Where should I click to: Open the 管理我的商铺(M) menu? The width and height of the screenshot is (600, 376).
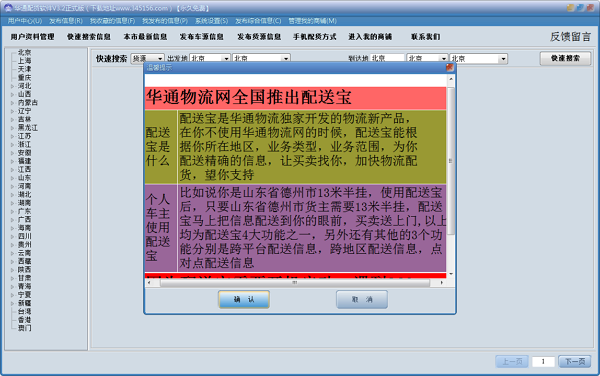pyautogui.click(x=313, y=21)
